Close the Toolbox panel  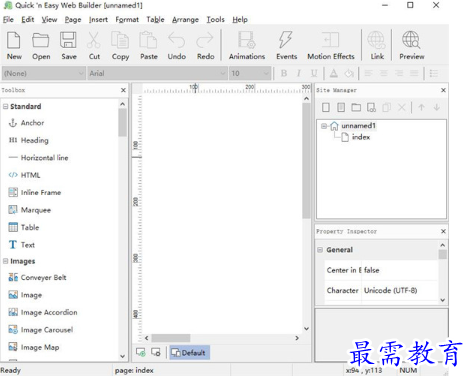click(x=123, y=90)
